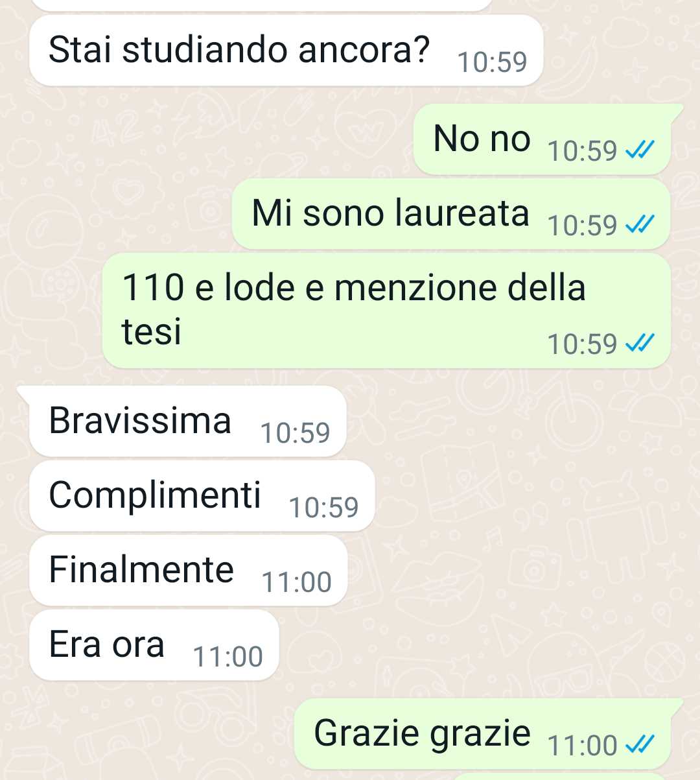
Task: Tap the blue double-check on "No no"
Action: [x=640, y=150]
